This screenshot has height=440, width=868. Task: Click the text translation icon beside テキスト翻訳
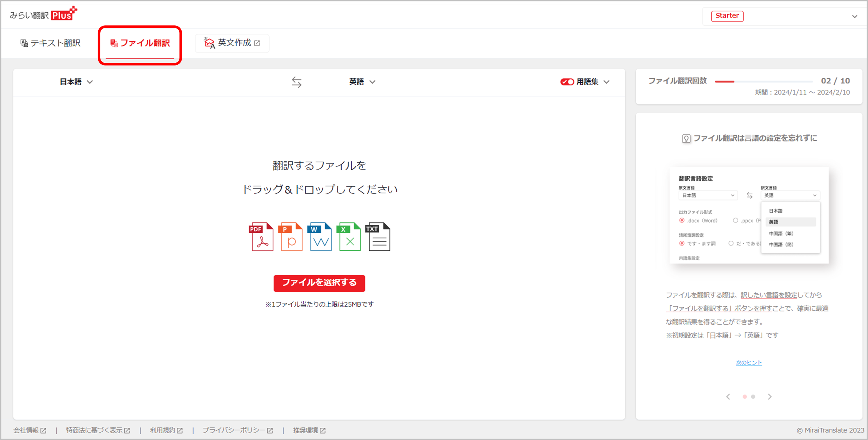point(24,43)
